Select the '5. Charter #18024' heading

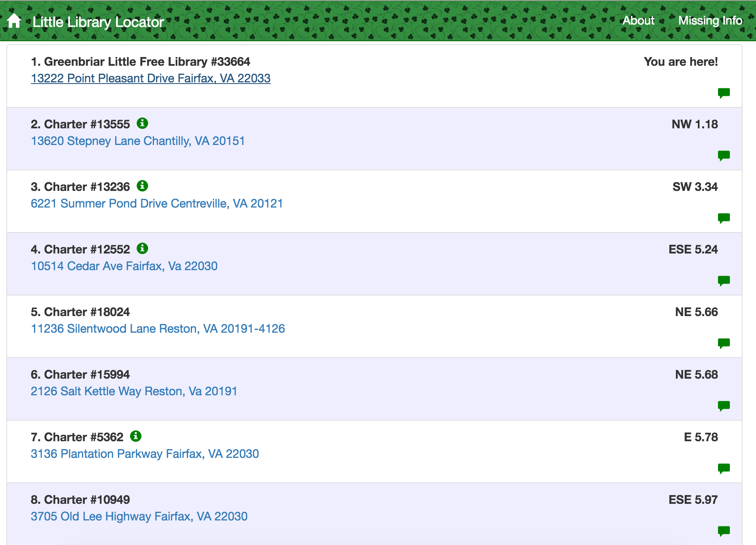(x=80, y=312)
